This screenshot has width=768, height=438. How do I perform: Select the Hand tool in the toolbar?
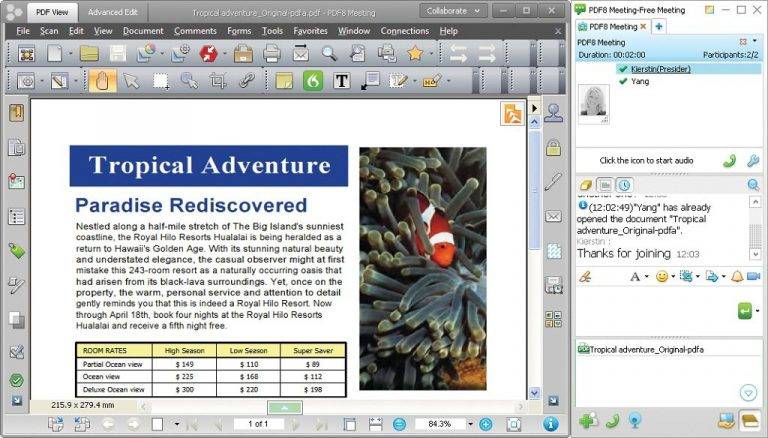click(x=102, y=80)
